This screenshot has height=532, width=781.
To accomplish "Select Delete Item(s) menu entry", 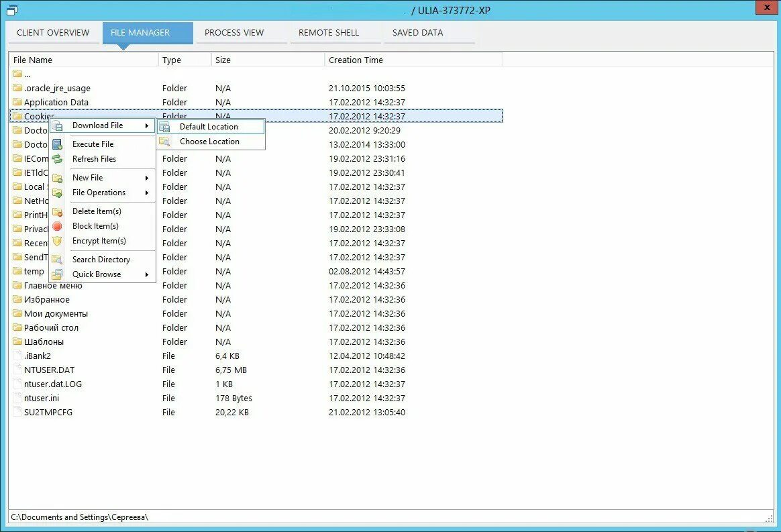I will click(x=102, y=212).
